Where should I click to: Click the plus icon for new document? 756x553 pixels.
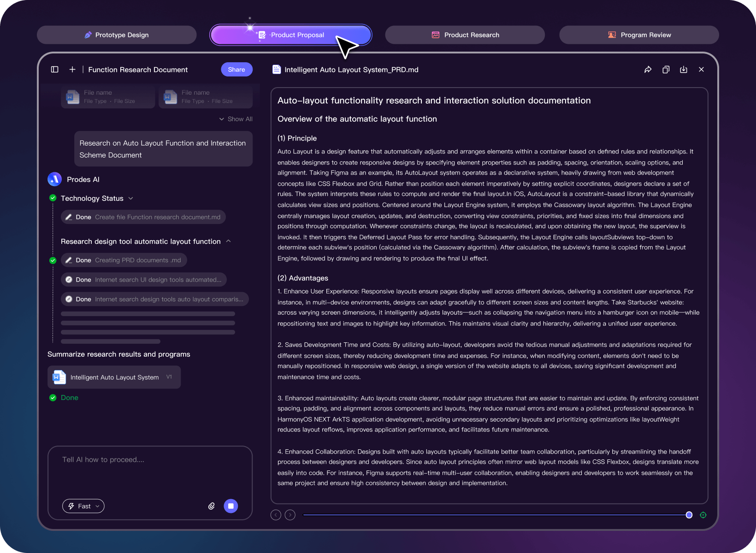[72, 70]
